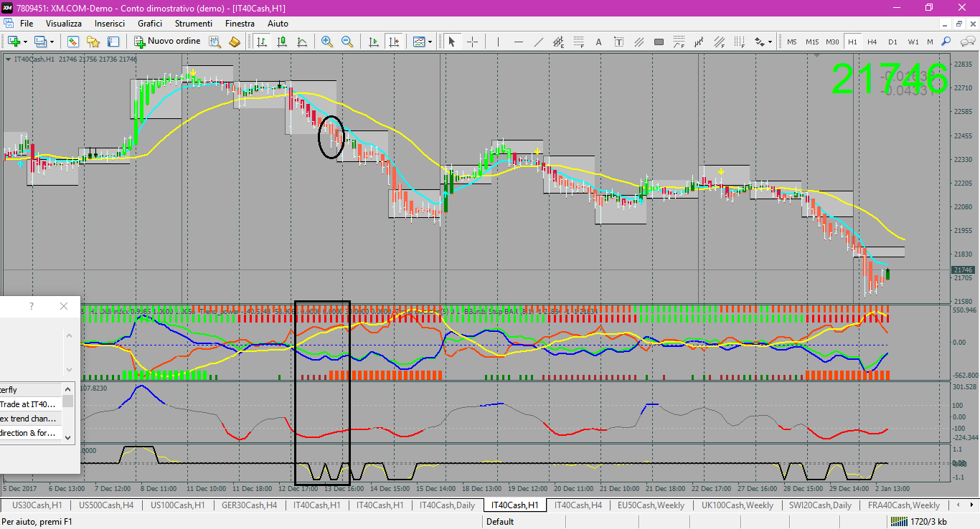Open the new chart dropdown arrow
This screenshot has height=529, width=980.
25,42
